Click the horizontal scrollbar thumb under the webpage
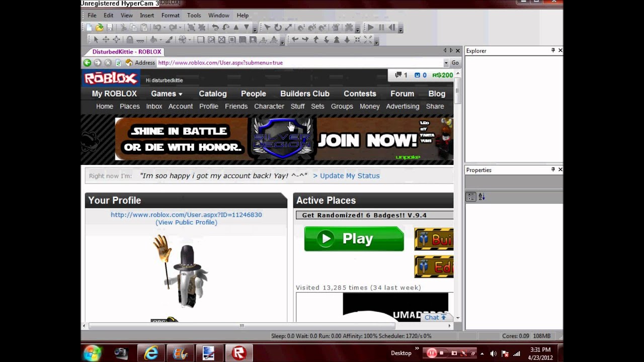The width and height of the screenshot is (644, 362). (x=242, y=326)
